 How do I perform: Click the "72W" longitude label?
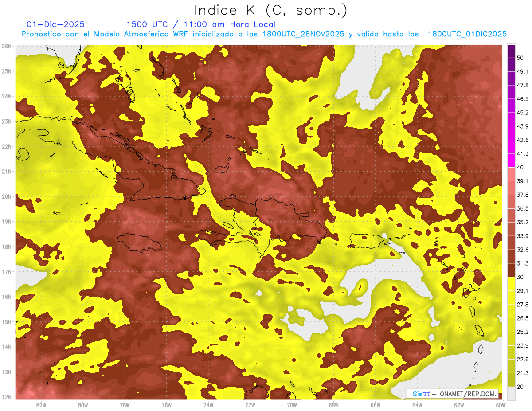point(250,405)
